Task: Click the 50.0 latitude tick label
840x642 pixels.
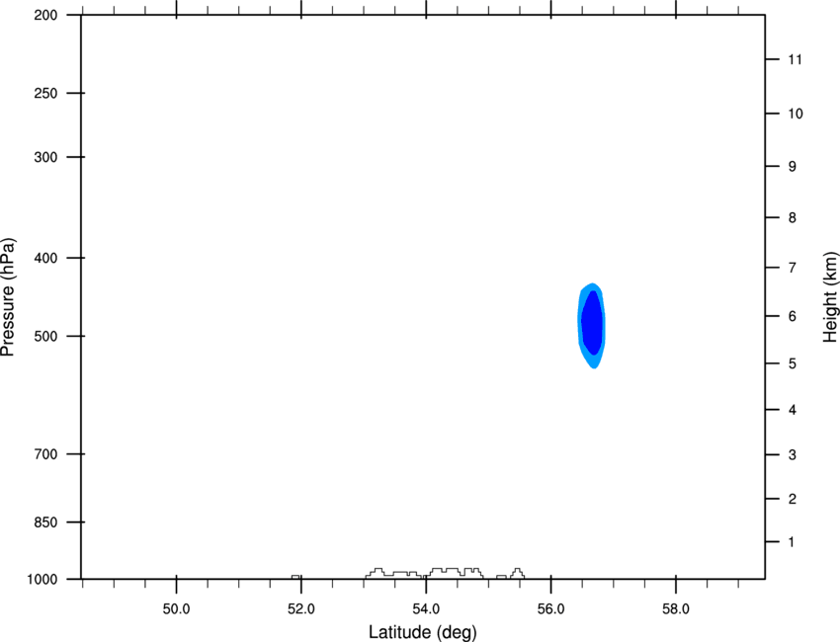Action: [x=176, y=609]
